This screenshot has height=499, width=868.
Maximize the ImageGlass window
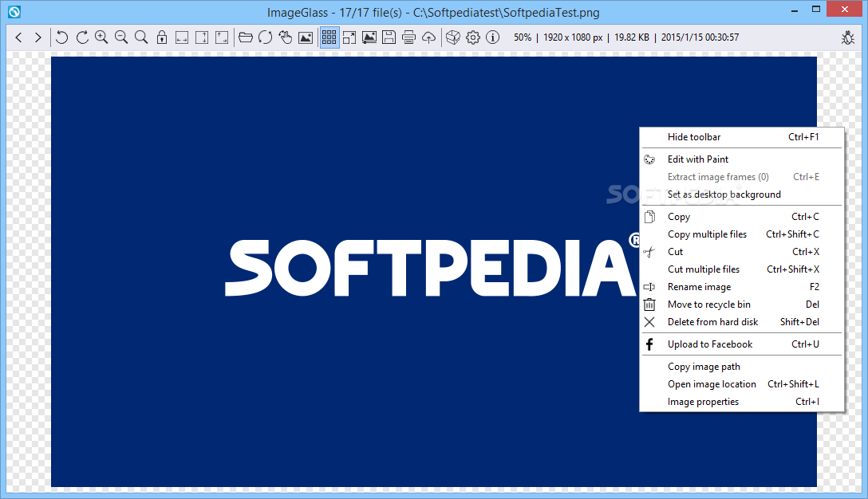[816, 10]
